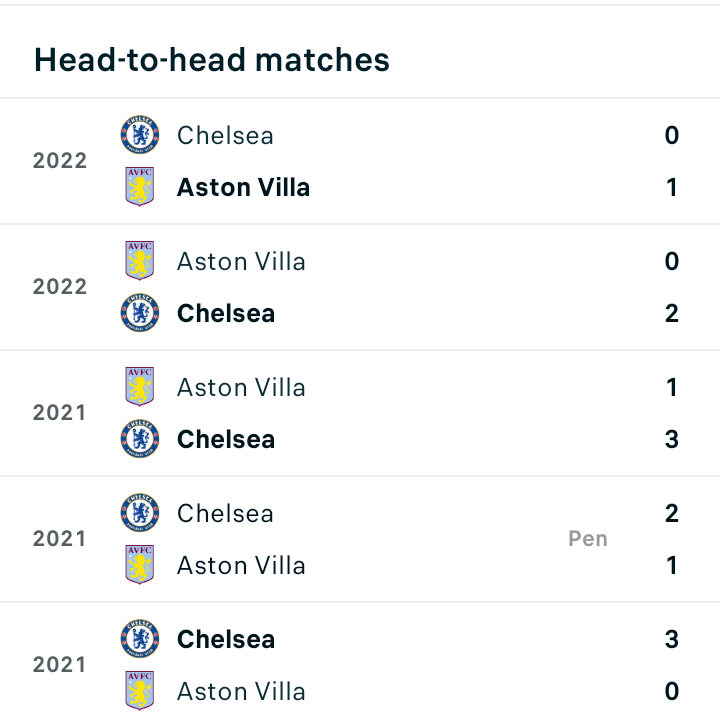This screenshot has height=722, width=720.
Task: Click Chelsea crest in penalty shootout match
Action: click(x=140, y=513)
